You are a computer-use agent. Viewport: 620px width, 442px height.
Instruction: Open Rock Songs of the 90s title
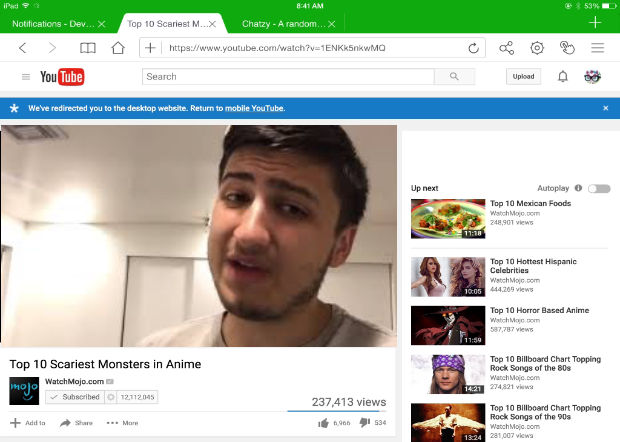click(545, 412)
